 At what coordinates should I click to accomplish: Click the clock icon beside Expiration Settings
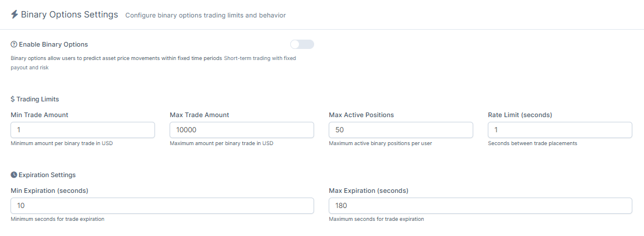tap(14, 175)
